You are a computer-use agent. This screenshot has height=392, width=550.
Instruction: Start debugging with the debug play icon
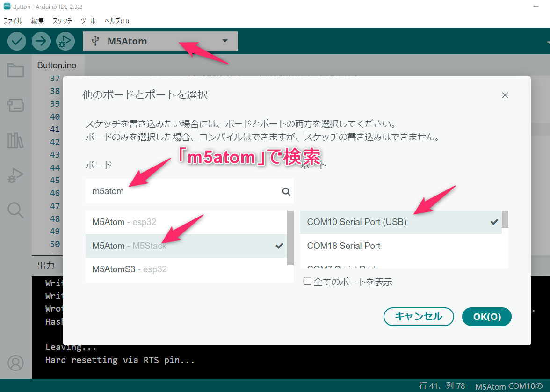coord(65,41)
